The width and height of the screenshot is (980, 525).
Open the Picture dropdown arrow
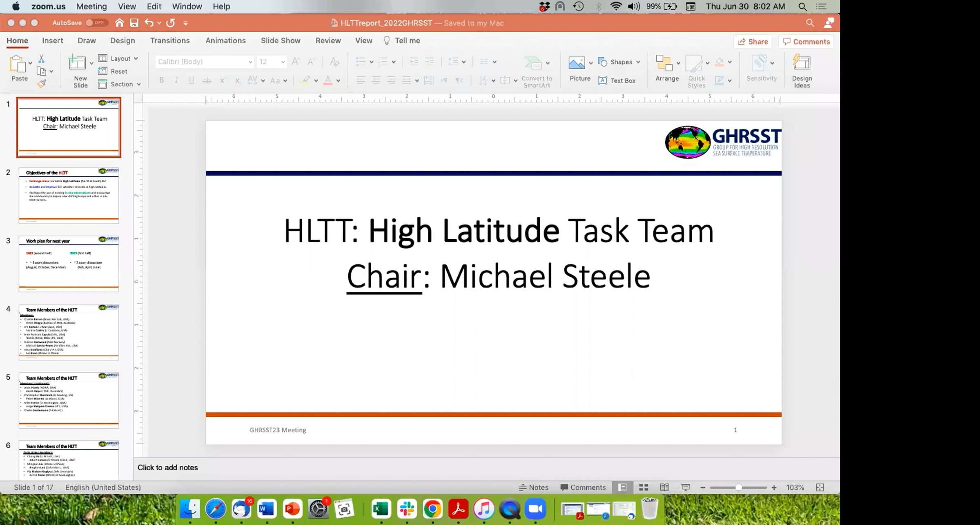[590, 63]
